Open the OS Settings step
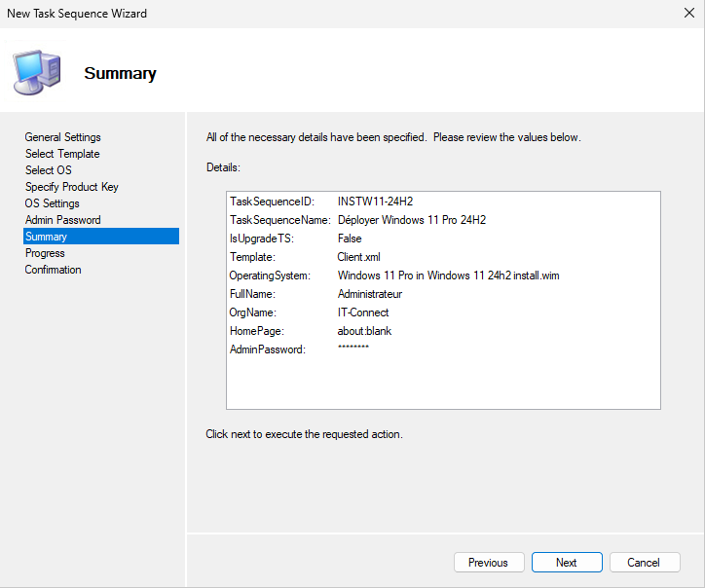705x588 pixels. (x=52, y=203)
